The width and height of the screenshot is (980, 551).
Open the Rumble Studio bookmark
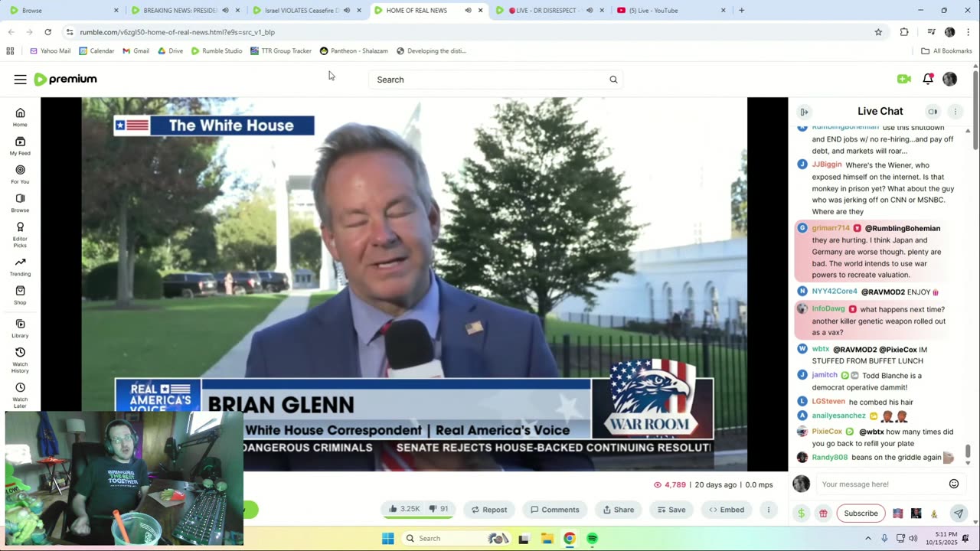click(x=217, y=51)
